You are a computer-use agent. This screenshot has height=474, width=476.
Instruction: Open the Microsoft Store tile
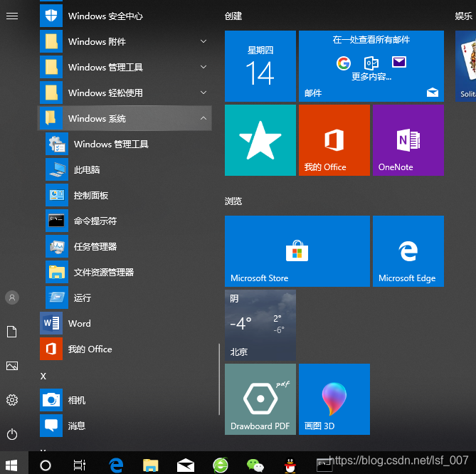297,251
